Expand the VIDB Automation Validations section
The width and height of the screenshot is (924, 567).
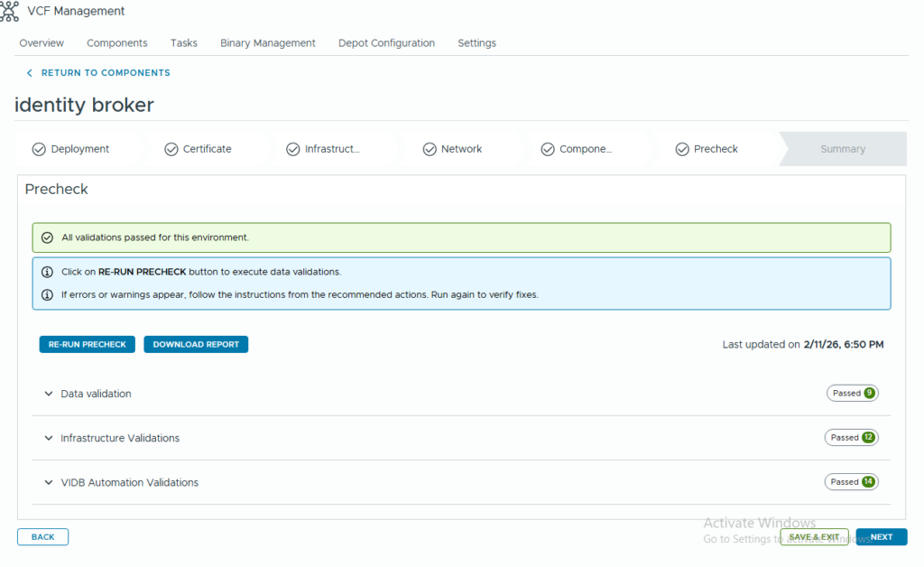(x=49, y=483)
